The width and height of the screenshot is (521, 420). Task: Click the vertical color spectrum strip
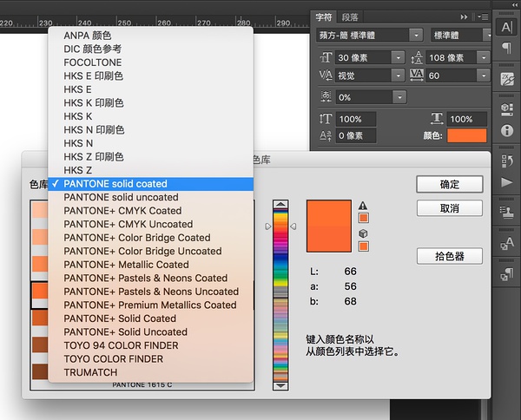pos(280,295)
